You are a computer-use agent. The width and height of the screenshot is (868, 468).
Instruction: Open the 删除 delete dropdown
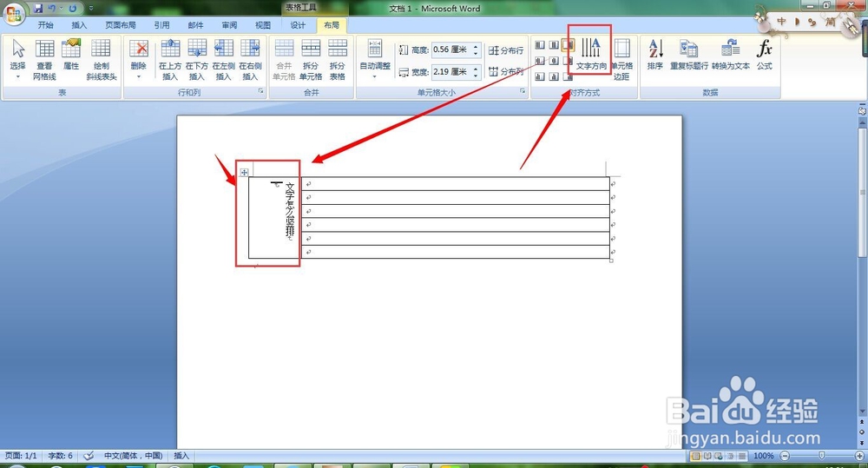(x=138, y=59)
